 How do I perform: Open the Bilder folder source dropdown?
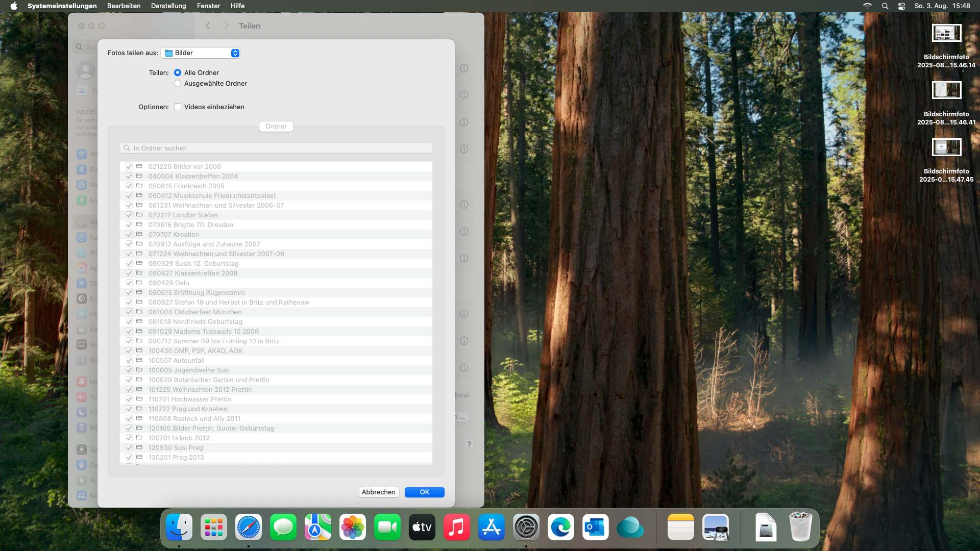[x=201, y=53]
